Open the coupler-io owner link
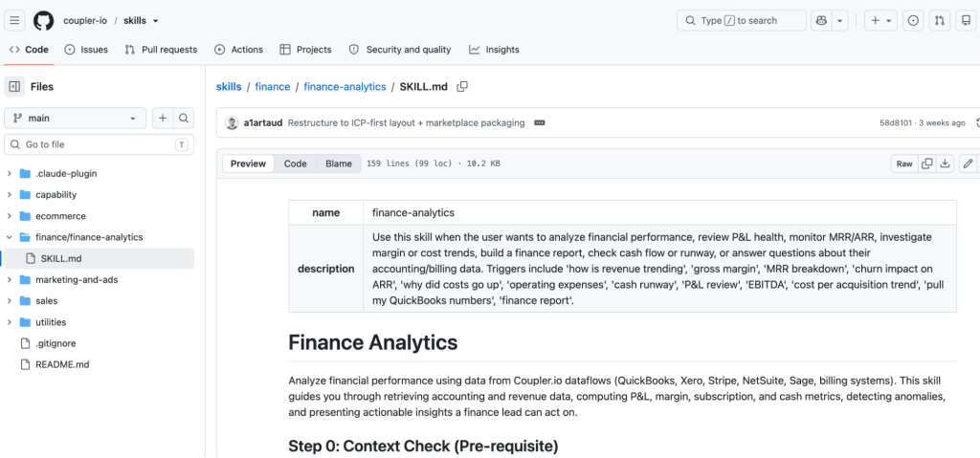 point(86,21)
